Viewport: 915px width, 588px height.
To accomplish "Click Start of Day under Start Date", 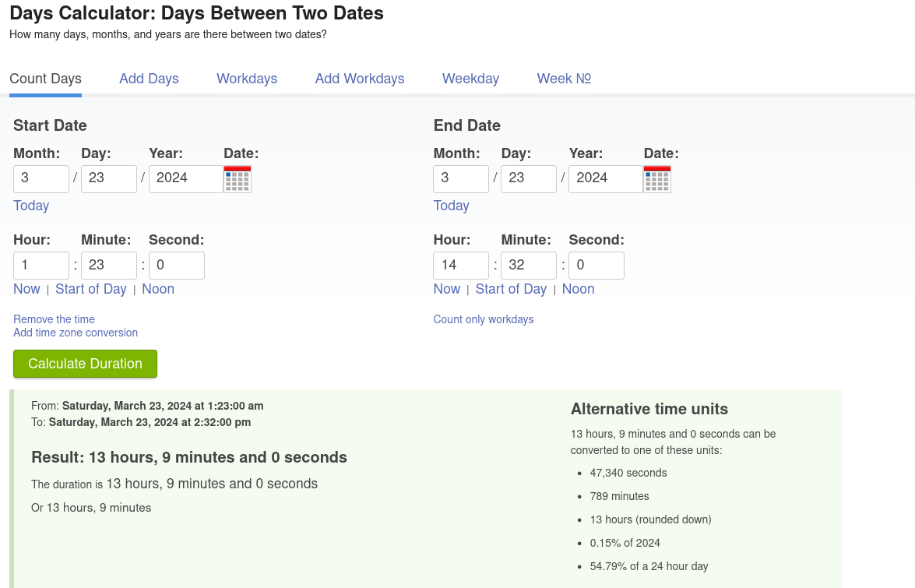I will (x=91, y=289).
